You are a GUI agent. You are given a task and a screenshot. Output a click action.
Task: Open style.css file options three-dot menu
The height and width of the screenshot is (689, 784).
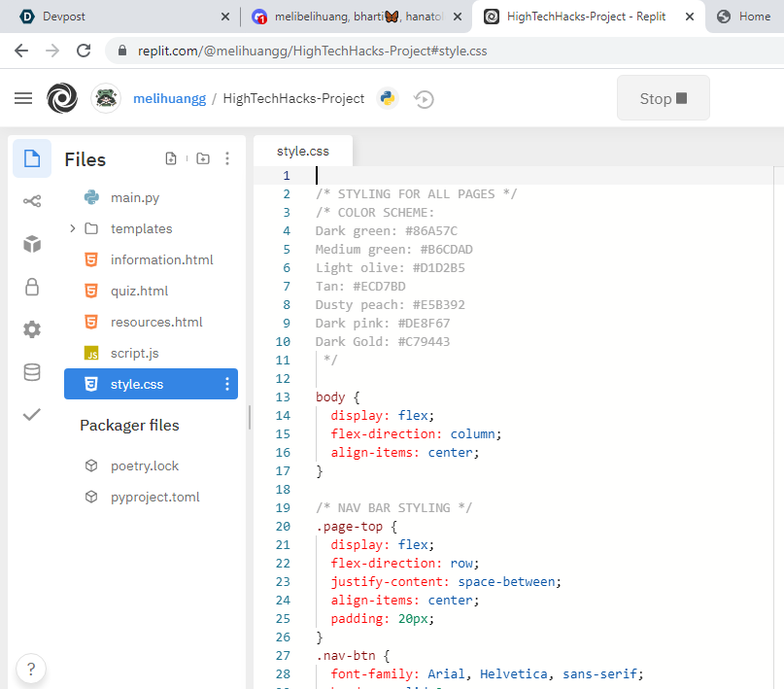[x=227, y=384]
